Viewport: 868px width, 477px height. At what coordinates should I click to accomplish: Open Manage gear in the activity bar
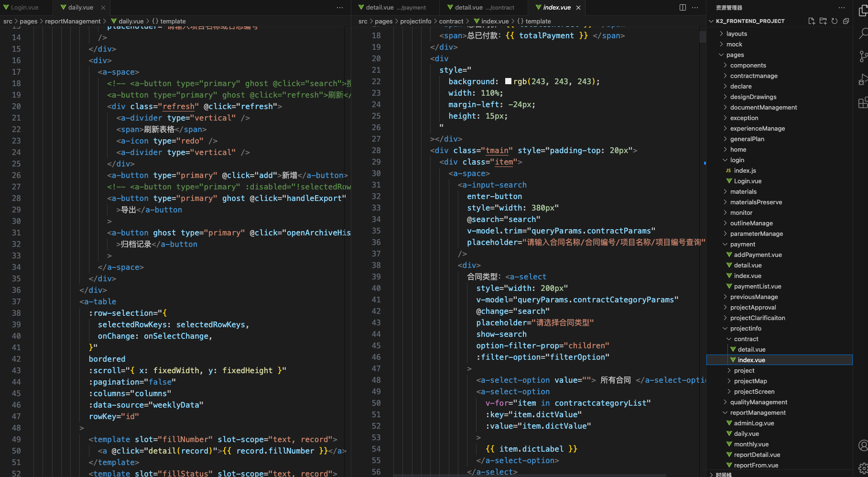(x=863, y=468)
